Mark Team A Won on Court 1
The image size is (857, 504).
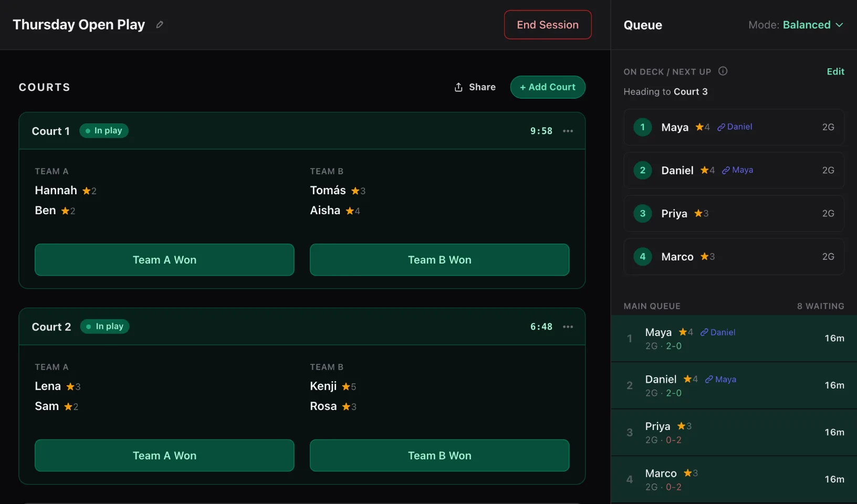164,260
